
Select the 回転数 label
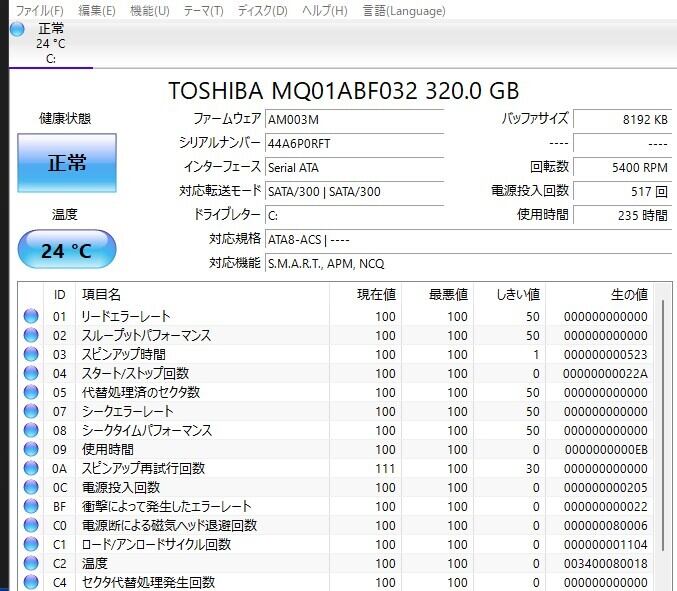click(549, 167)
